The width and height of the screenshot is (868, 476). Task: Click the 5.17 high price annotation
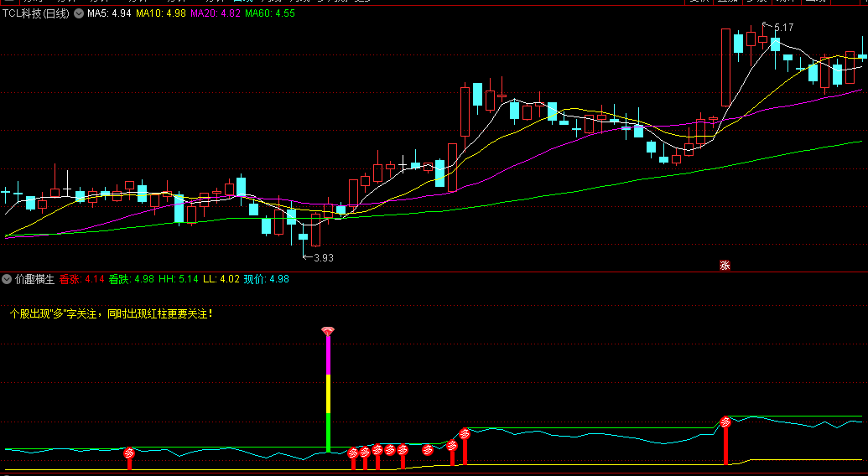tap(783, 27)
